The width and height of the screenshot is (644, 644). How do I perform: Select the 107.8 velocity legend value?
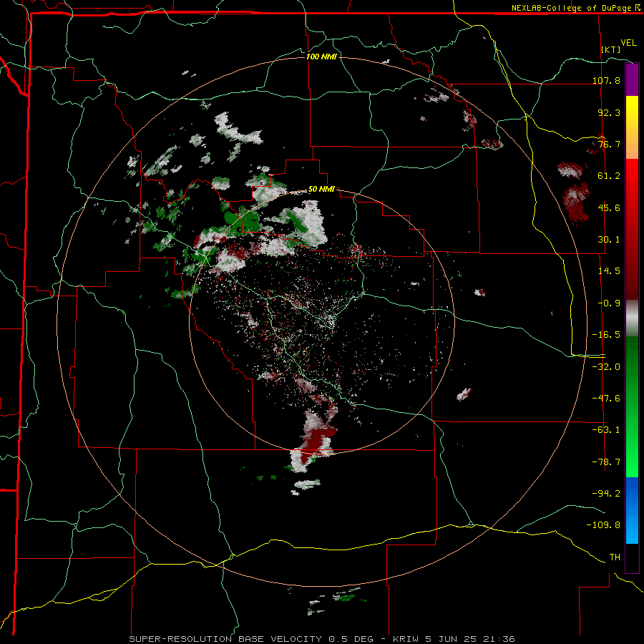tap(606, 80)
